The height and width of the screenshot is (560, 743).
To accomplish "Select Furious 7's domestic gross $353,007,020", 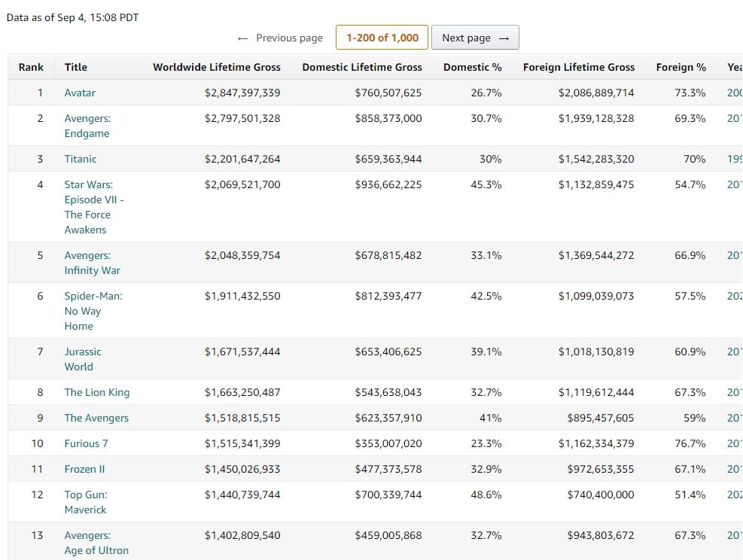I will (x=388, y=443).
